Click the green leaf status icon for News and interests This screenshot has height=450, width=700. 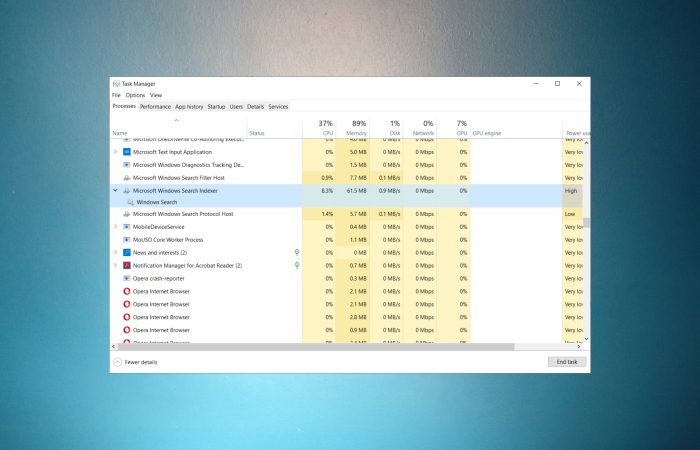pos(297,253)
